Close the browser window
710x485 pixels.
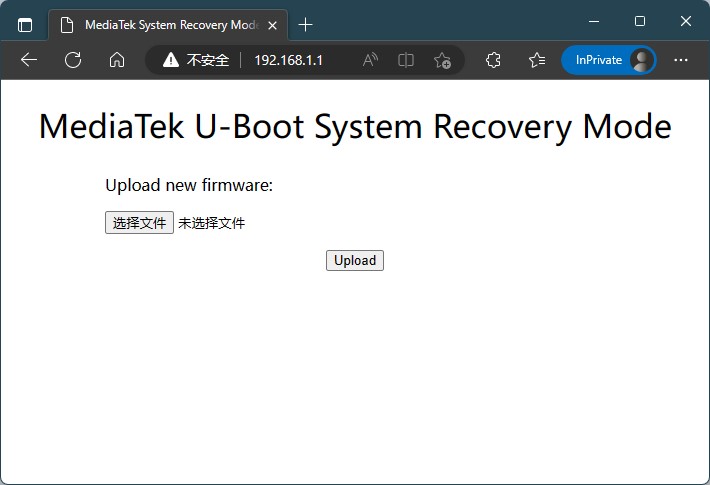tap(686, 21)
